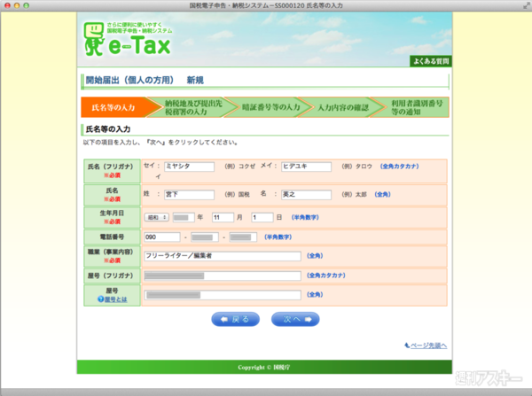Click the birth year input field
532x396 pixels.
point(184,217)
